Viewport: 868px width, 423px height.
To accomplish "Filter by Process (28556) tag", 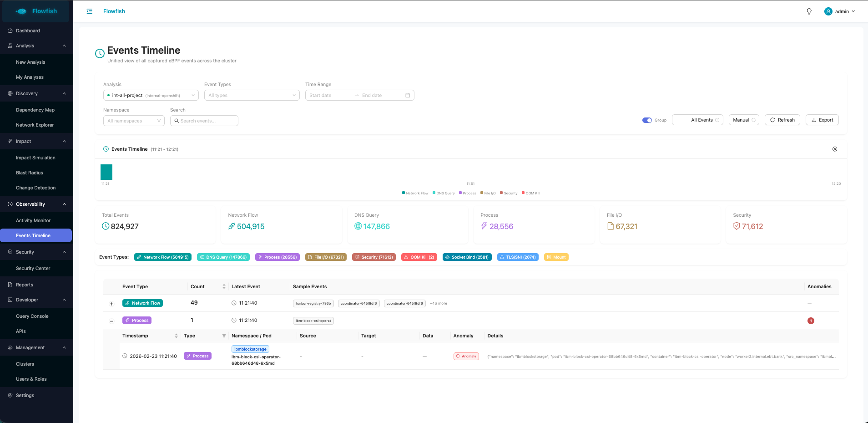I will [278, 257].
